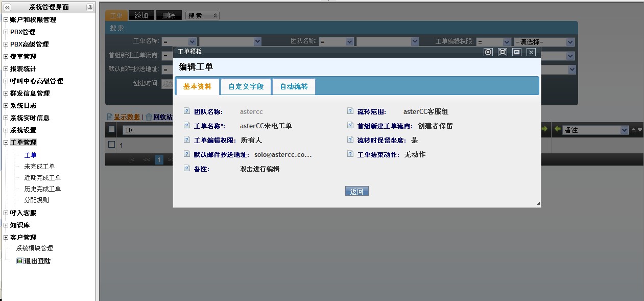
Task: Click the 退出登陆 logout icon
Action: tap(20, 261)
